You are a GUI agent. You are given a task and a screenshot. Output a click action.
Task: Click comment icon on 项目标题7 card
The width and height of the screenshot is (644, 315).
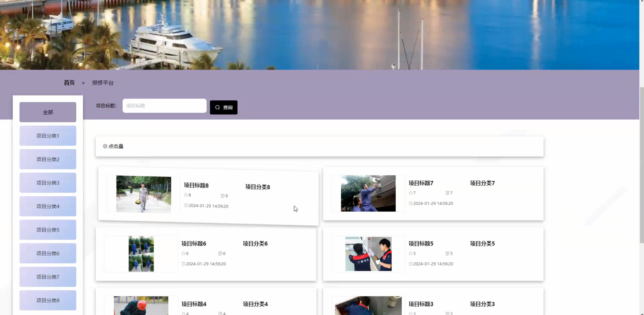pyautogui.click(x=447, y=193)
